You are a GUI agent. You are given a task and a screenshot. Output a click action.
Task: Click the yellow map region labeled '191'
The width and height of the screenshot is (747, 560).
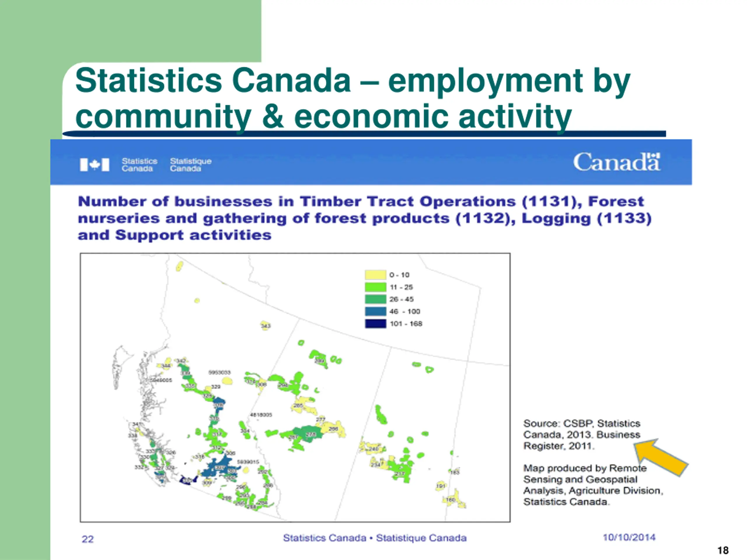441,486
